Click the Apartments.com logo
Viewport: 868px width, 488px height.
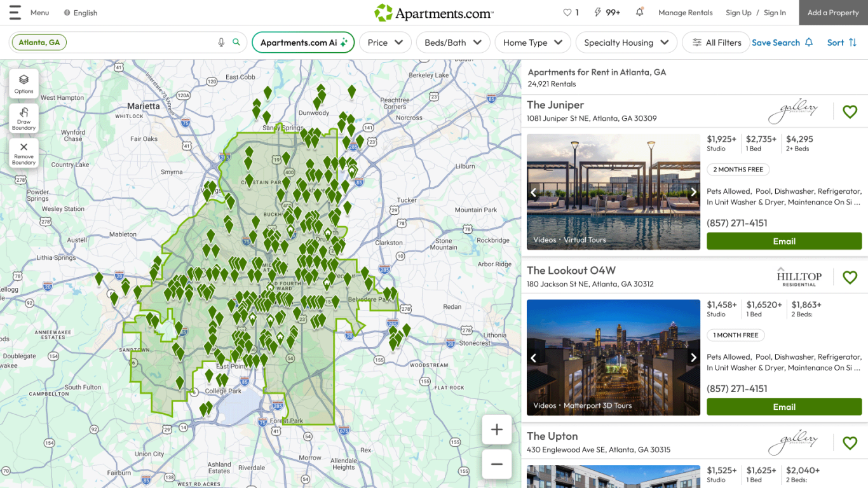click(x=433, y=13)
